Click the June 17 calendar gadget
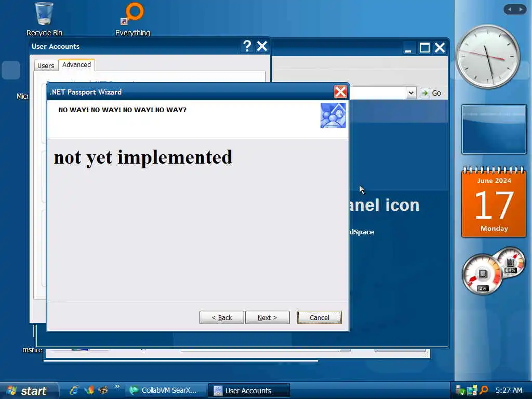Image resolution: width=532 pixels, height=399 pixels. tap(494, 202)
